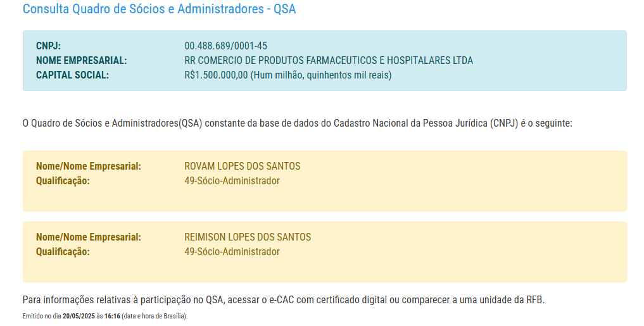Select the CNPJ number 00.488.689/0001-45
This screenshot has width=644, height=326.
(225, 46)
